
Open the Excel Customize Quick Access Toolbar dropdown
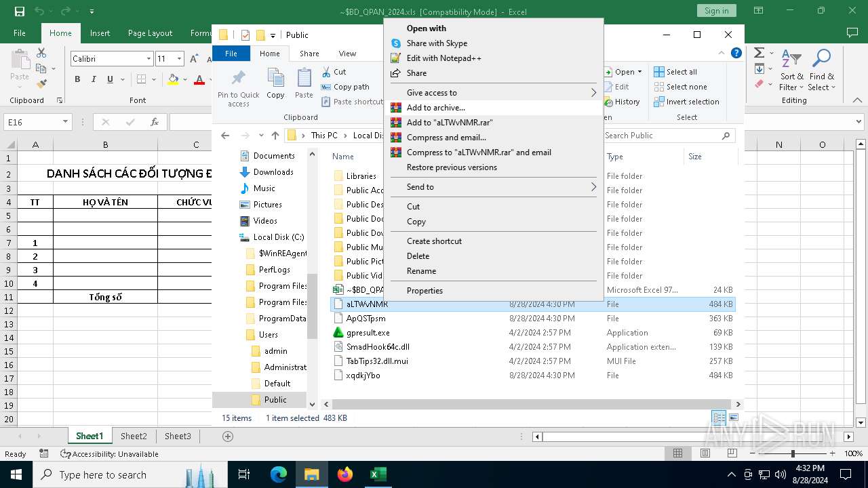click(x=92, y=12)
